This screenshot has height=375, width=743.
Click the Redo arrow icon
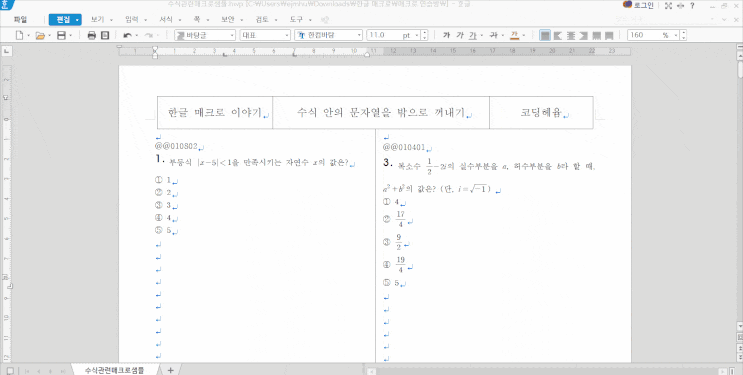click(x=148, y=35)
